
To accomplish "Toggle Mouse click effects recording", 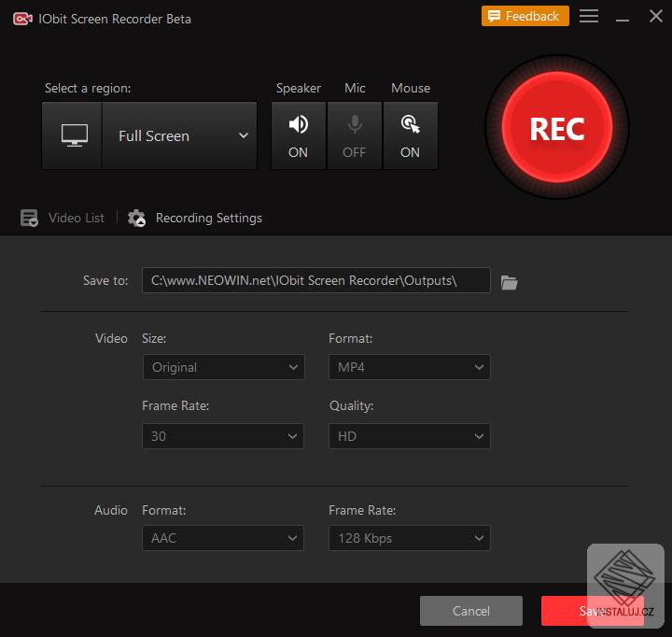I will coord(410,135).
